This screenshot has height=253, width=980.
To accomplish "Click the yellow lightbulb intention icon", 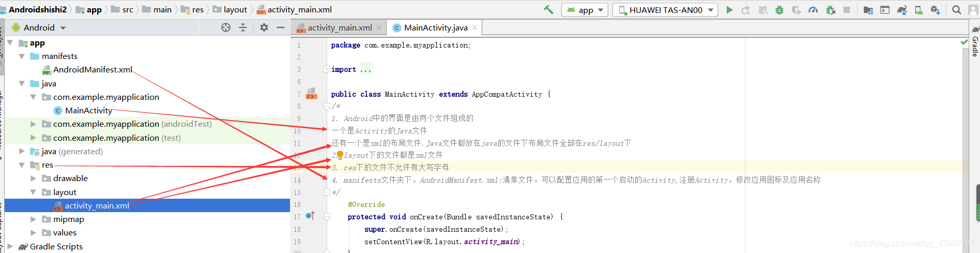I will [x=340, y=155].
